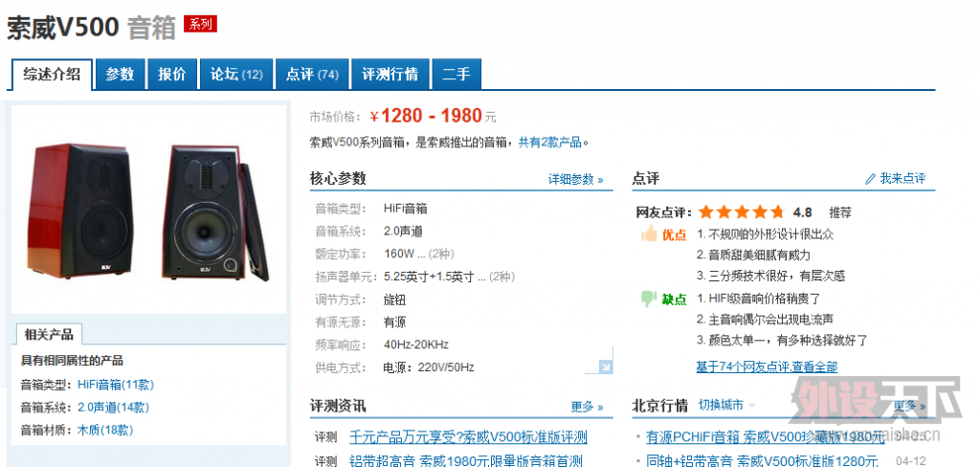Click the 2.0声道 value in 核心参数
This screenshot has width=980, height=467.
click(403, 232)
